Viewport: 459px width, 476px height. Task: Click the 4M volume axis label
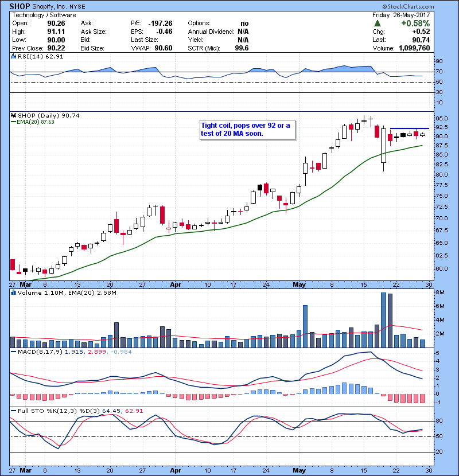[440, 319]
